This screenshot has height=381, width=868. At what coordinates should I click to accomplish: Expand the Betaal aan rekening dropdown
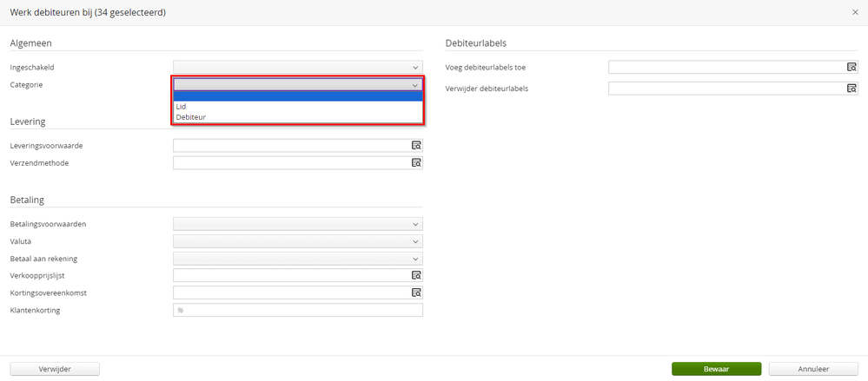point(415,259)
